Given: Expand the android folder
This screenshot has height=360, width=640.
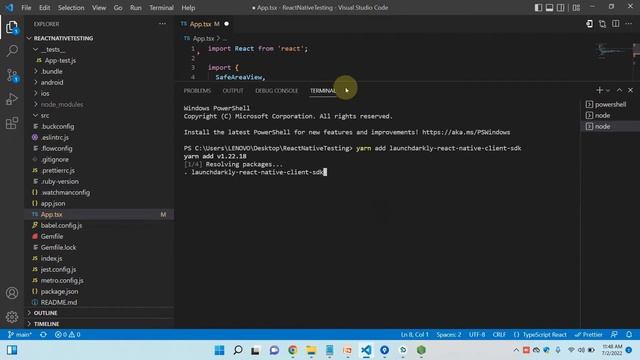Looking at the screenshot, I should tap(52, 82).
